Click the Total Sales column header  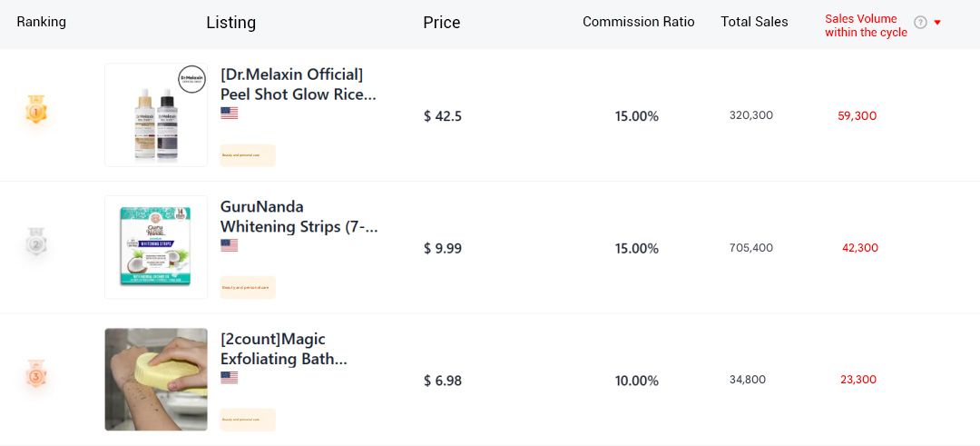(754, 22)
